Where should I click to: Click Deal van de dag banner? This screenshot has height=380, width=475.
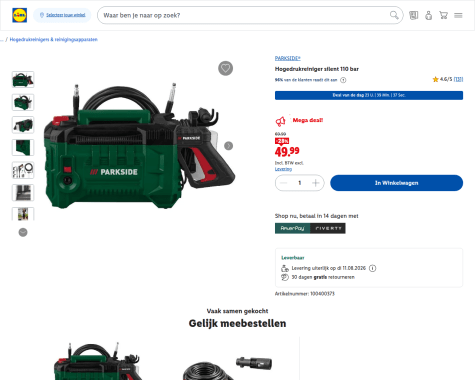(369, 95)
